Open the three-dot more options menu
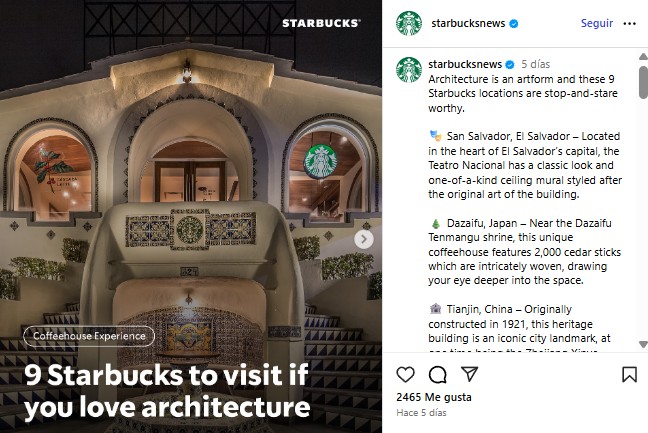This screenshot has height=433, width=648. tap(629, 24)
